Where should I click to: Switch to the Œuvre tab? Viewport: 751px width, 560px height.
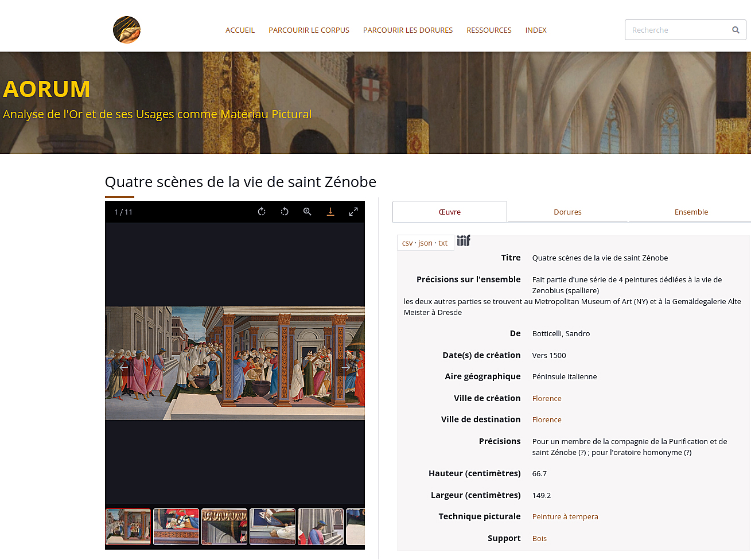coord(450,212)
